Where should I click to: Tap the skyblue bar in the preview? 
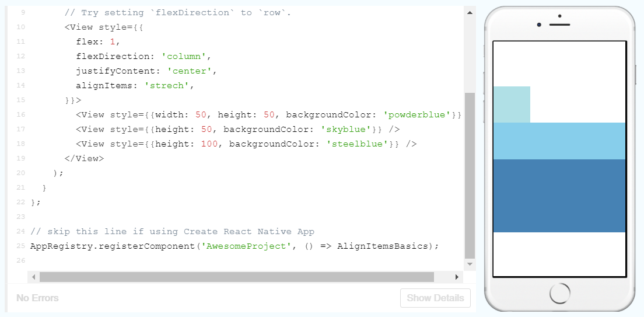[x=559, y=141]
